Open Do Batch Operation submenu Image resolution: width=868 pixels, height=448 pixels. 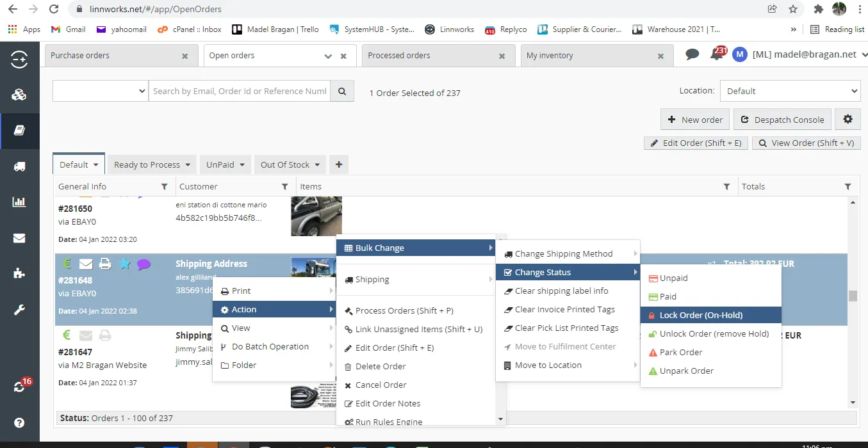click(x=275, y=346)
